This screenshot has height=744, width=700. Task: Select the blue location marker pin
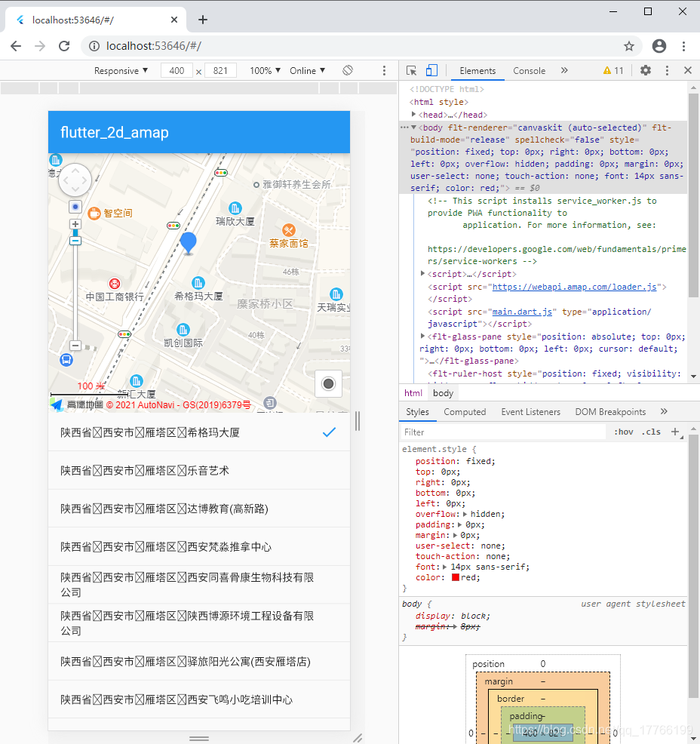coord(189,243)
